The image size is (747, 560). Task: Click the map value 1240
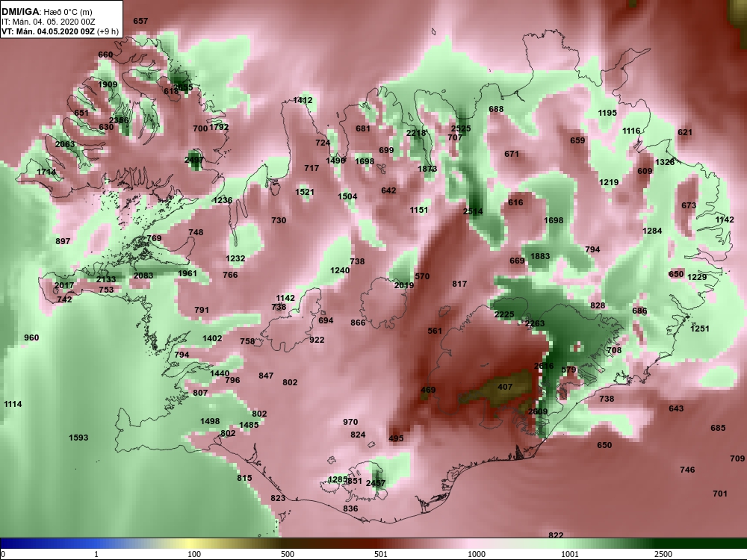pos(340,270)
